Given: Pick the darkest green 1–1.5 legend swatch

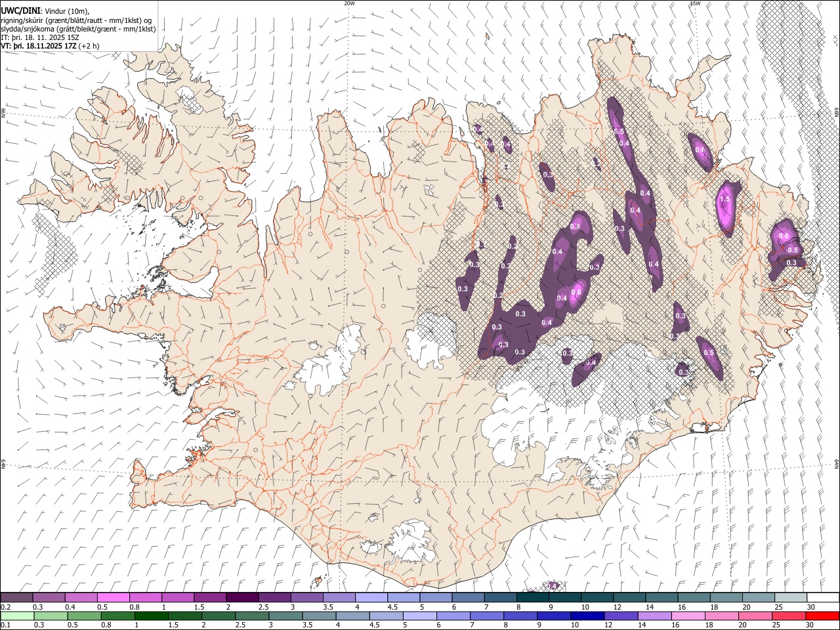Looking at the screenshot, I should (152, 616).
